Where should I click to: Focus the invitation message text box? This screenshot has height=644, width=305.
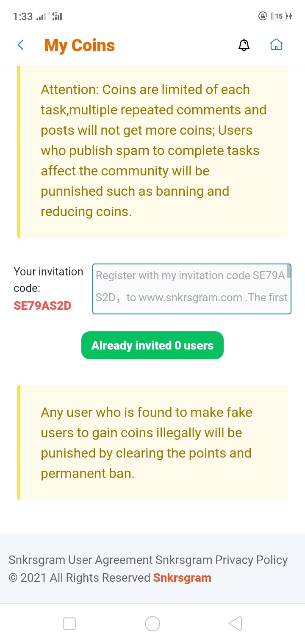(x=191, y=288)
